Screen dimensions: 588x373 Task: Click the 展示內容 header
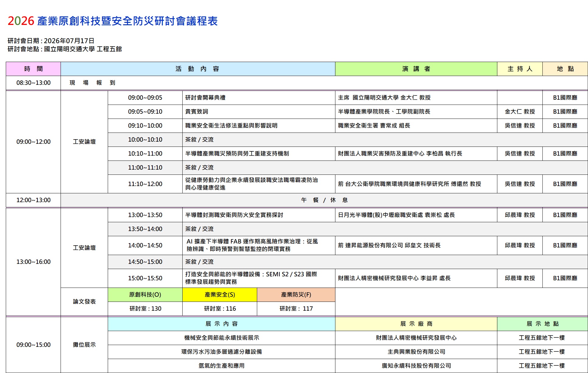coord(222,324)
